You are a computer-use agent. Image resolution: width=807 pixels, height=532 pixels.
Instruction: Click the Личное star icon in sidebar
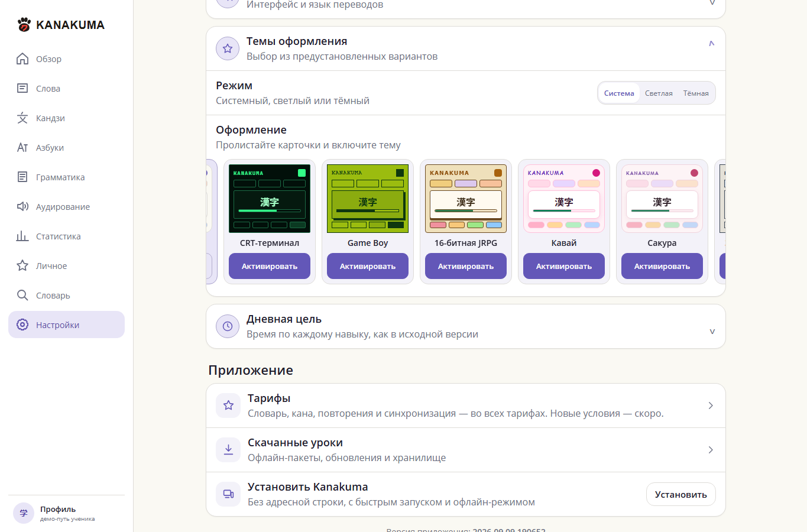point(22,265)
